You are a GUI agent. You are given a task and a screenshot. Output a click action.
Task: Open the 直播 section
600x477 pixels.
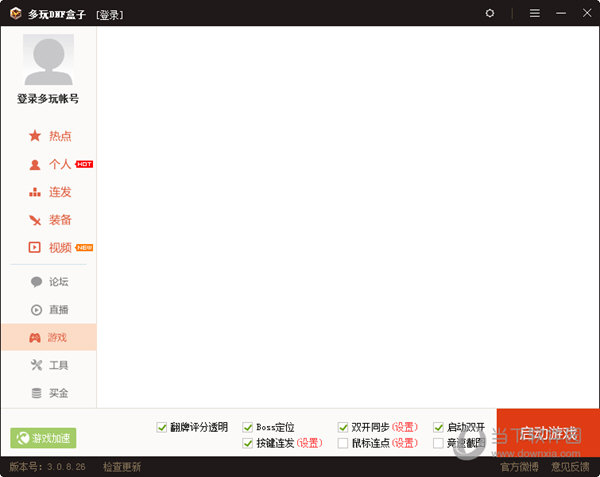pyautogui.click(x=59, y=310)
